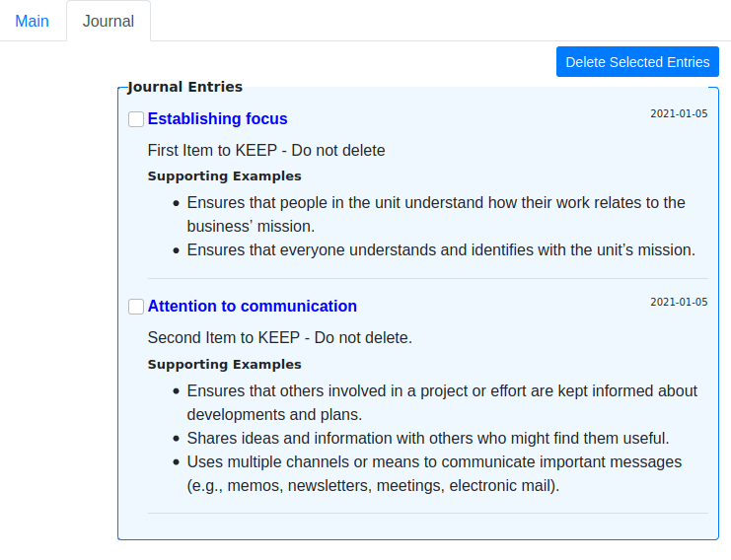This screenshot has height=560, width=731.
Task: Open the Attention to communication link
Action: pyautogui.click(x=253, y=306)
